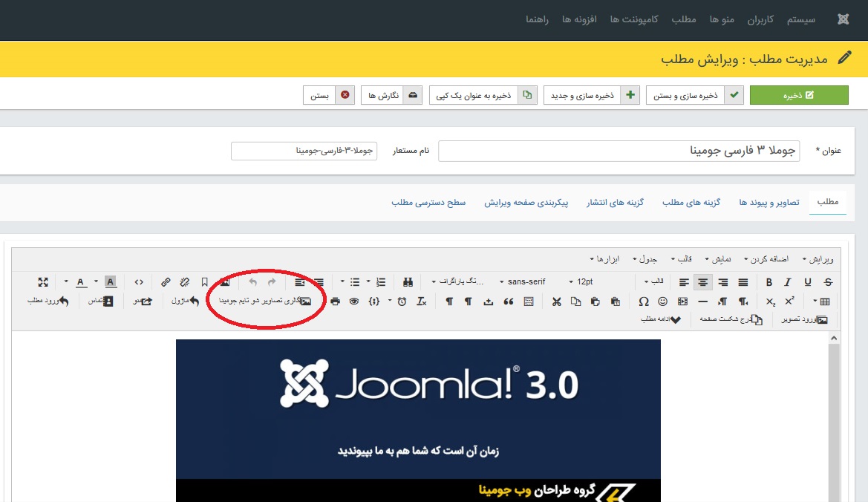Toggle strikethrough formatting

click(x=828, y=282)
